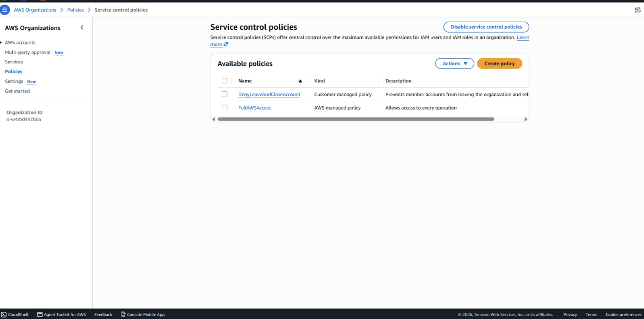This screenshot has height=319, width=644.
Task: Click the 'Available policies' heading
Action: 245,63
